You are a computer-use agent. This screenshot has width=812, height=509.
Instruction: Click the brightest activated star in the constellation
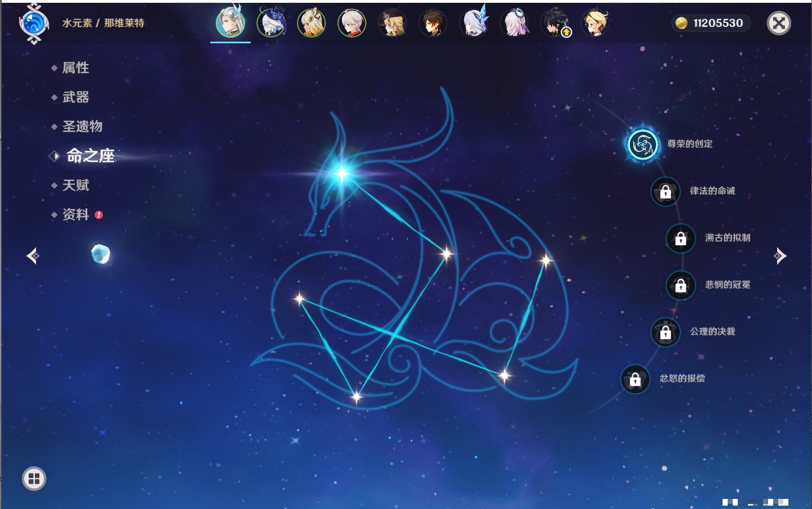[342, 173]
